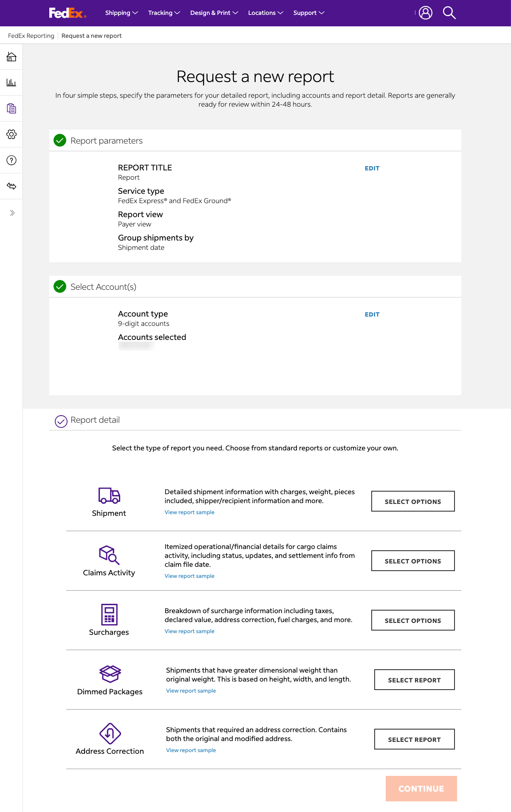This screenshot has height=812, width=511.
Task: Click the 'Payer view' value text
Action: click(135, 224)
